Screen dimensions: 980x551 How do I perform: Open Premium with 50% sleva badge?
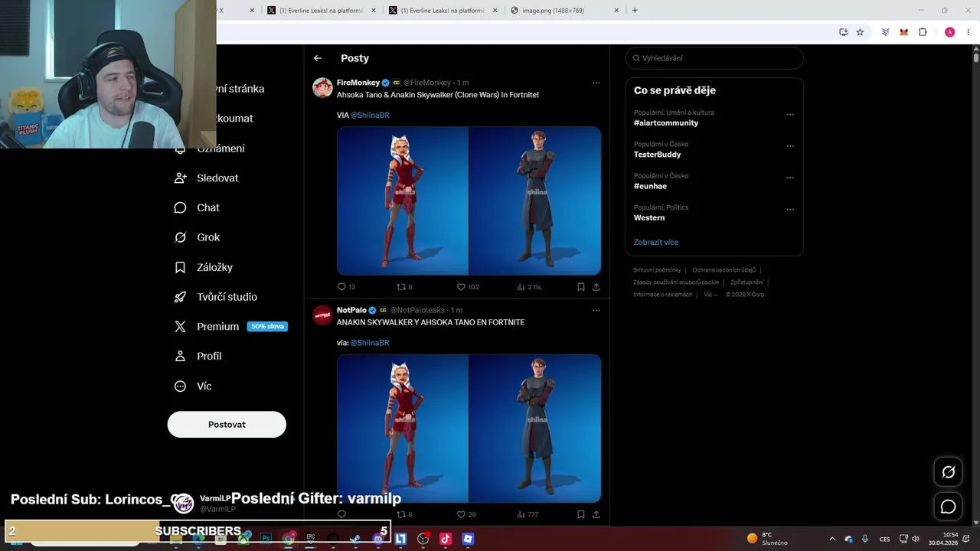coord(230,326)
